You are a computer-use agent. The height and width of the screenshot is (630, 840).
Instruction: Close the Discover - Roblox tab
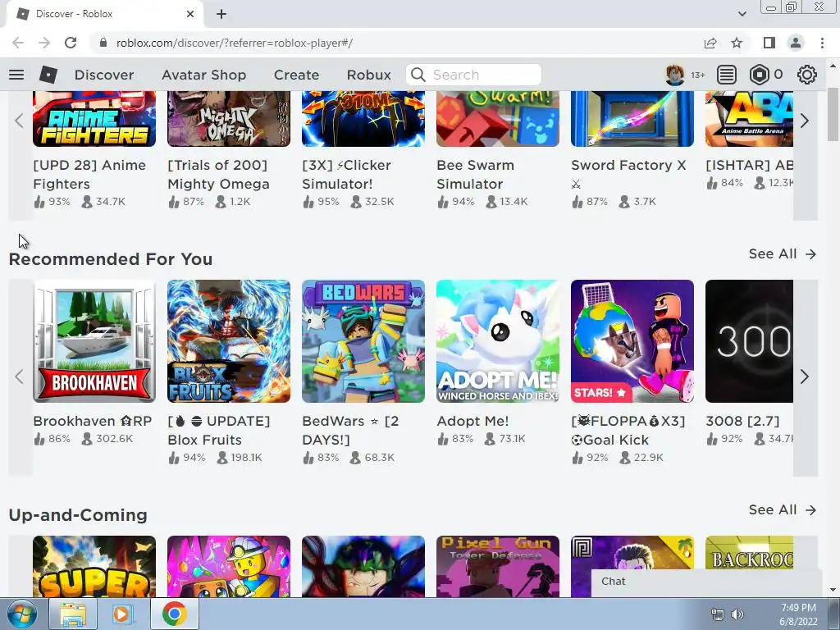[x=190, y=15]
